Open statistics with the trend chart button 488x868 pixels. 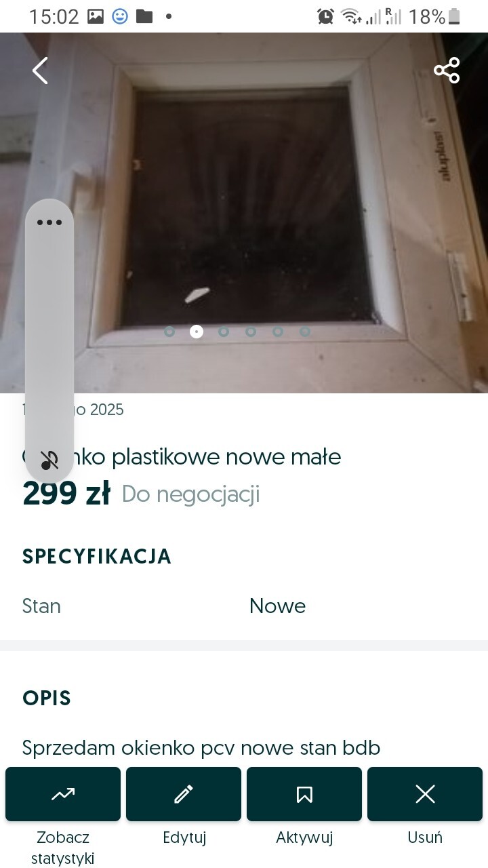(x=63, y=794)
